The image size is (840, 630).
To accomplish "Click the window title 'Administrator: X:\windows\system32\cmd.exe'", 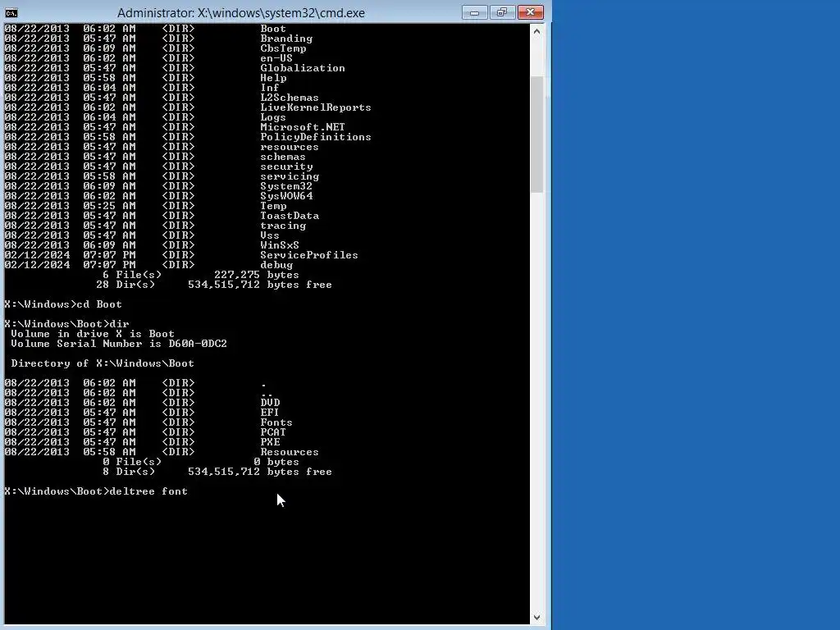I will coord(241,13).
